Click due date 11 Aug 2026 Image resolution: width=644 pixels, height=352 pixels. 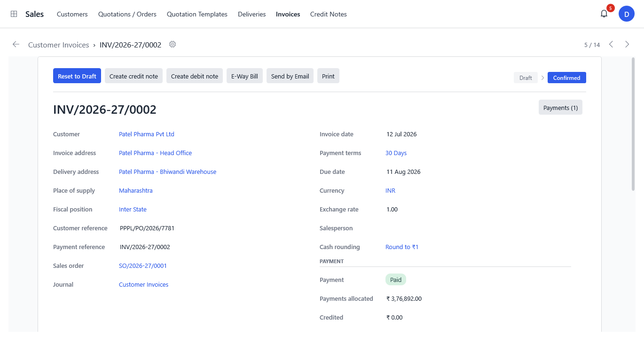[403, 172]
